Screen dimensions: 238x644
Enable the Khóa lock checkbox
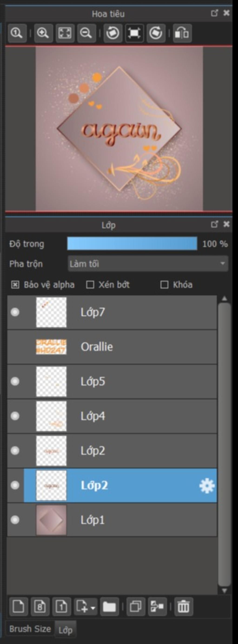pyautogui.click(x=164, y=284)
